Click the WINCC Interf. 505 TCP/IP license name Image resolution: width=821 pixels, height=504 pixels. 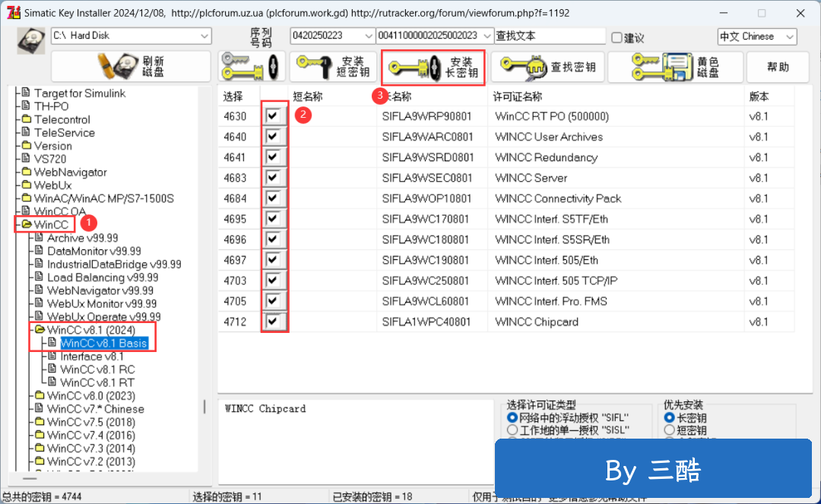[x=556, y=281]
